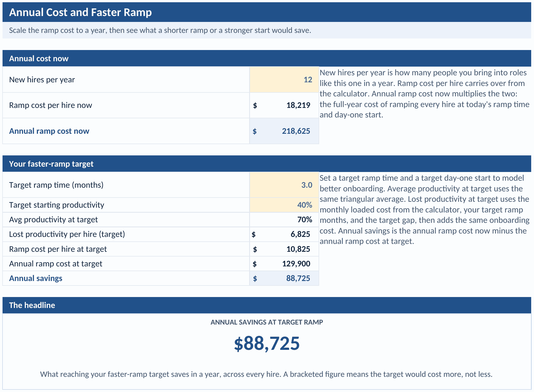Click the Lost productivity per hire value 6,825
The width and height of the screenshot is (534, 392).
coord(284,234)
